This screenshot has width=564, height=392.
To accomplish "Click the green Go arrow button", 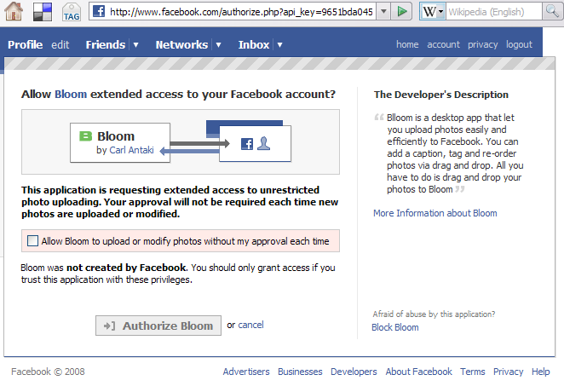I will click(402, 12).
